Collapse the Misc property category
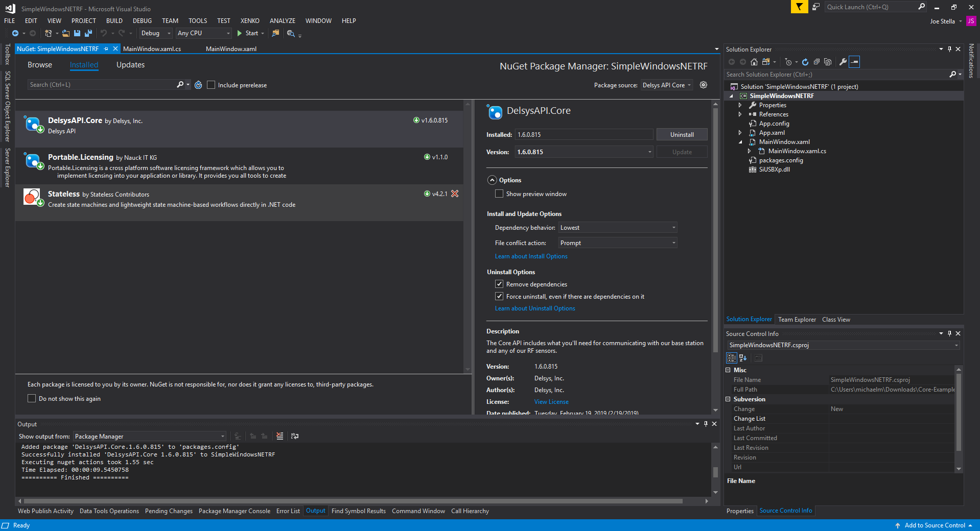 tap(728, 370)
